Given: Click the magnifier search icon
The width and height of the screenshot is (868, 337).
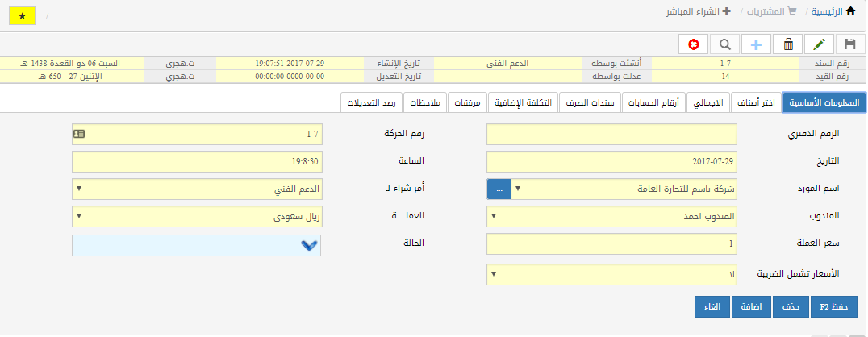Looking at the screenshot, I should click(724, 45).
